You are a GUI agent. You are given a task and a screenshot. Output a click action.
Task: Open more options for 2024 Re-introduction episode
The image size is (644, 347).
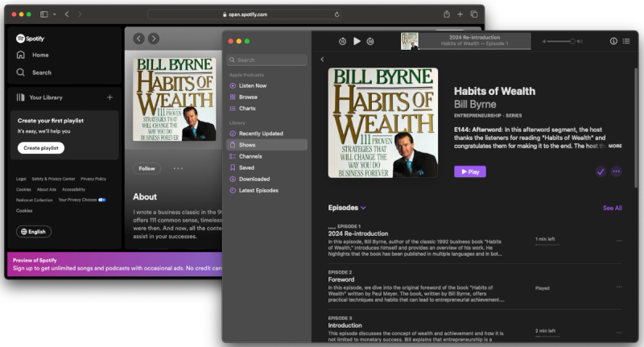click(x=619, y=241)
